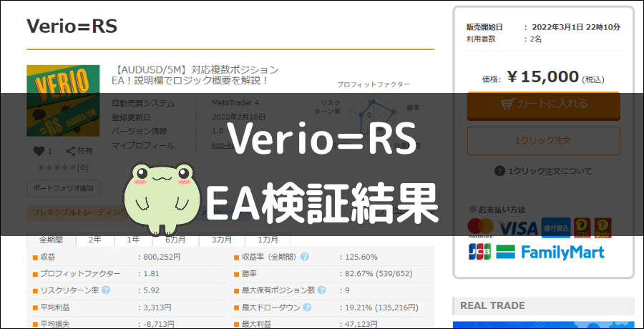The height and width of the screenshot is (329, 644).
Task: Click the question icon for 1クリック注文について
Action: click(x=499, y=171)
